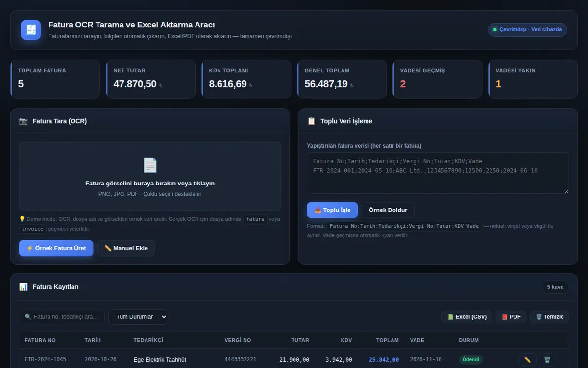Generate a sample invoice with Örnek Fatura Üret
Viewport: 588px width, 368px height.
click(56, 248)
